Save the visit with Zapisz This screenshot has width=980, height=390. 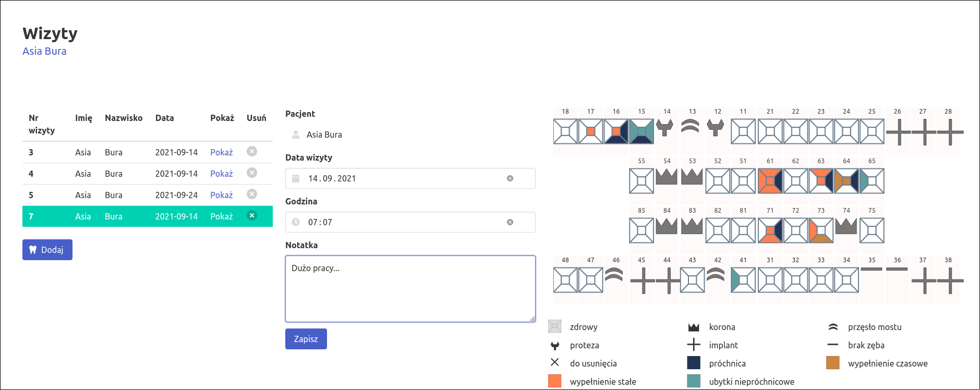(x=306, y=339)
